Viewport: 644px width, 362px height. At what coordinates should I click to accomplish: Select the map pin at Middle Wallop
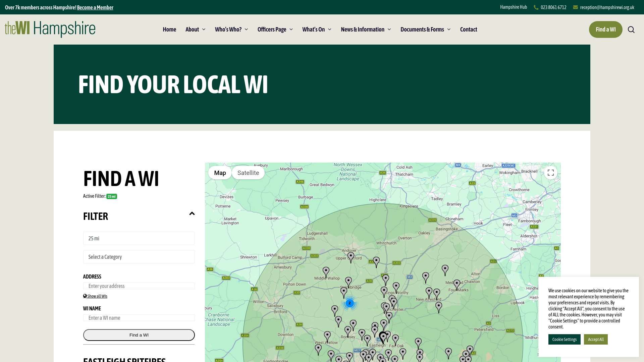point(326,272)
